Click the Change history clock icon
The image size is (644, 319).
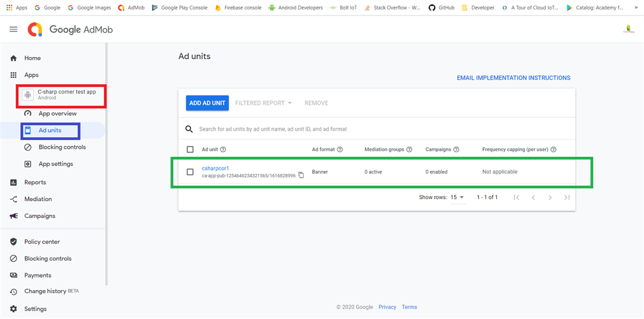14,291
